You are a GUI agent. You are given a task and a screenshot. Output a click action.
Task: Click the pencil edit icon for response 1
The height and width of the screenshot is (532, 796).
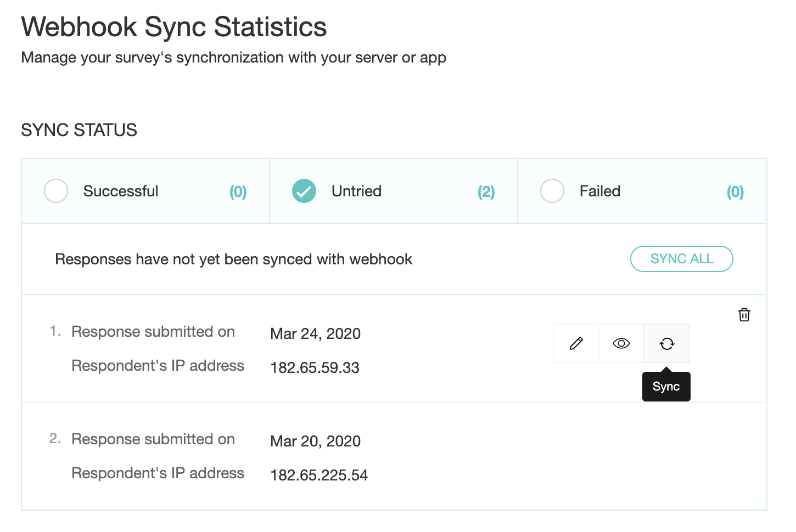[576, 343]
